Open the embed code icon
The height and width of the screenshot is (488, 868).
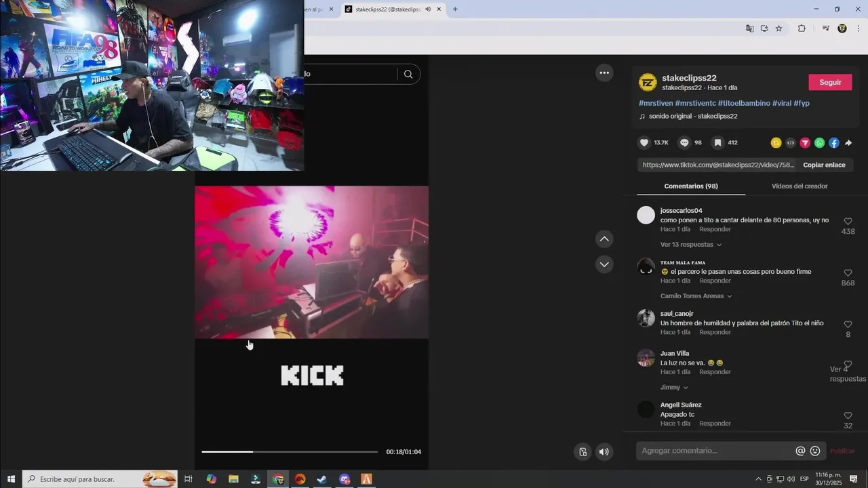(x=791, y=143)
